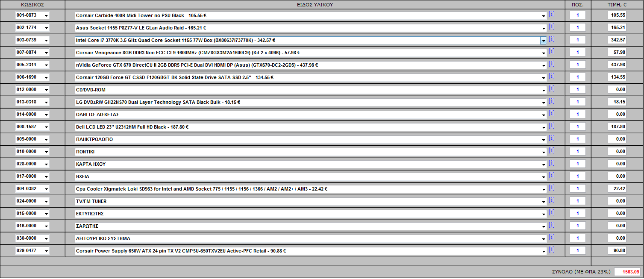Viewport: 644px width, 279px height.
Task: Open info link for TV/FM TUNER row
Action: point(552,200)
